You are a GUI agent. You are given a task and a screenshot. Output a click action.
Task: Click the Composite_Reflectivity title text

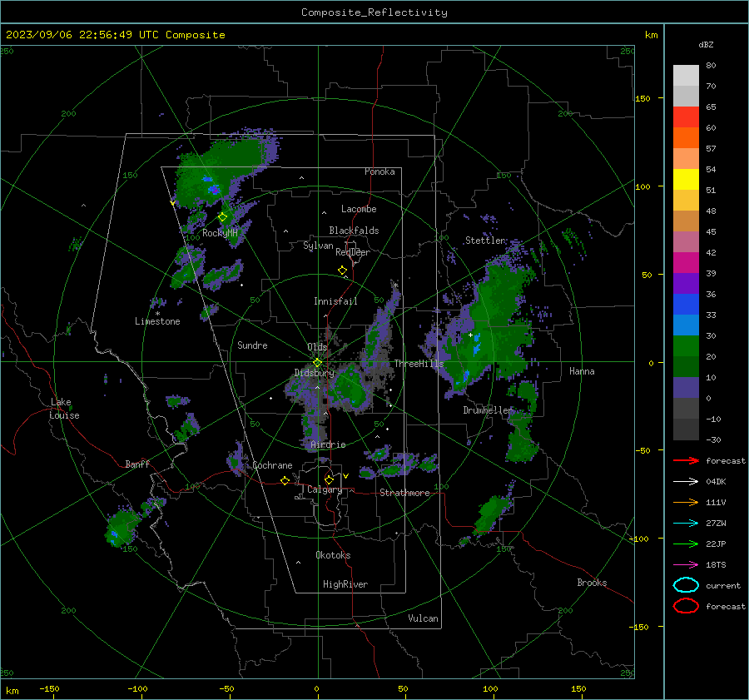click(x=374, y=12)
